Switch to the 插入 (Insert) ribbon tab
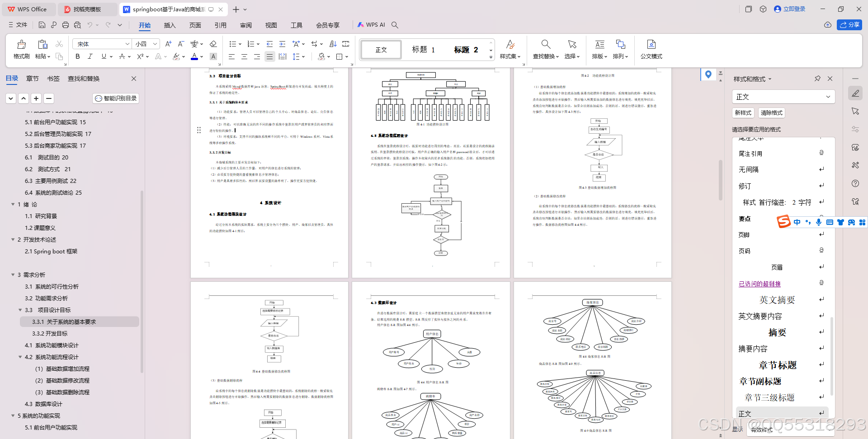 tap(170, 25)
